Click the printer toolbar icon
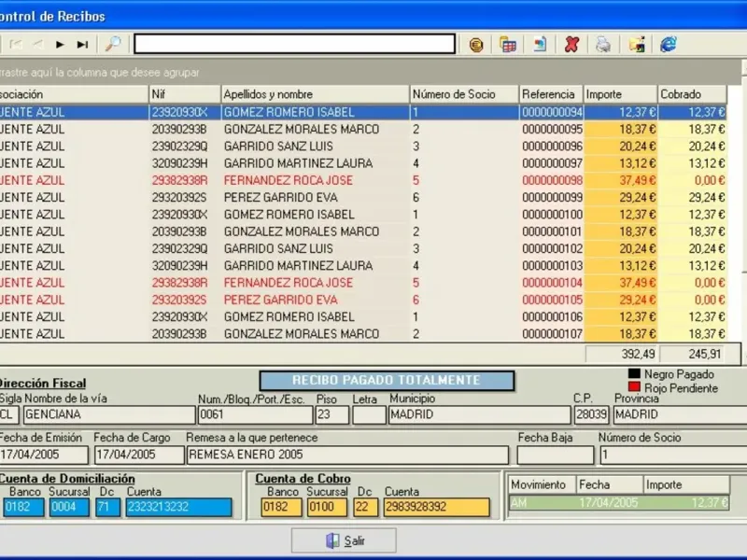The width and height of the screenshot is (747, 560). [x=603, y=45]
